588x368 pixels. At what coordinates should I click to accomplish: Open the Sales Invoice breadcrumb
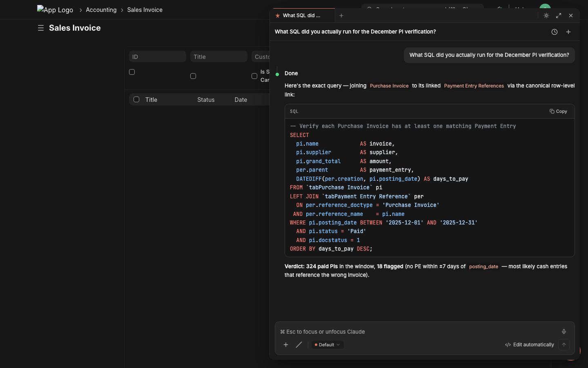click(x=145, y=10)
